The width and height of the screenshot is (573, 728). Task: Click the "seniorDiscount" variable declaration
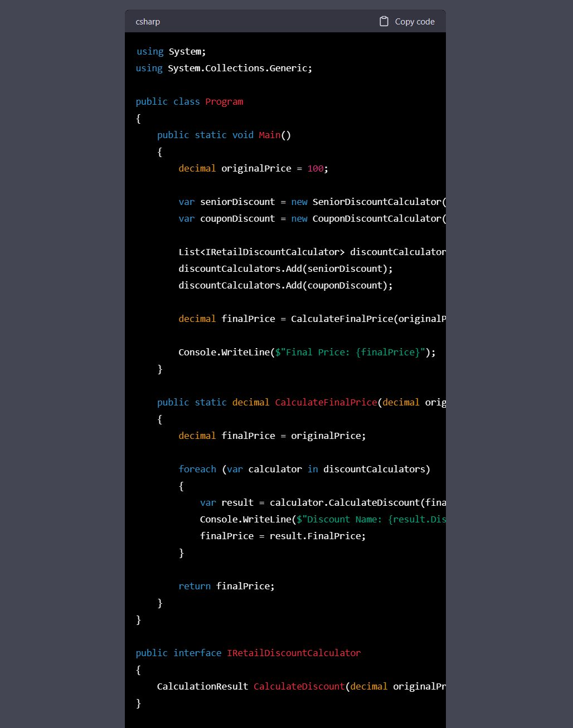pyautogui.click(x=237, y=202)
